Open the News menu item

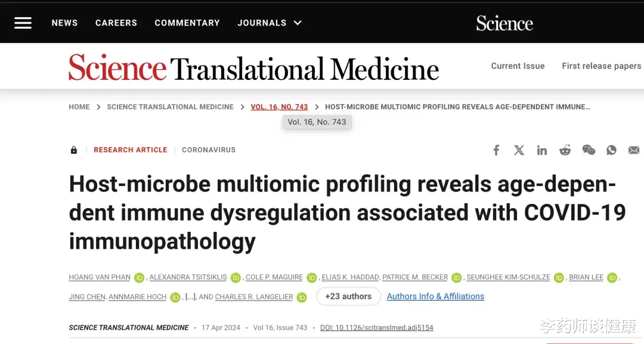[64, 23]
